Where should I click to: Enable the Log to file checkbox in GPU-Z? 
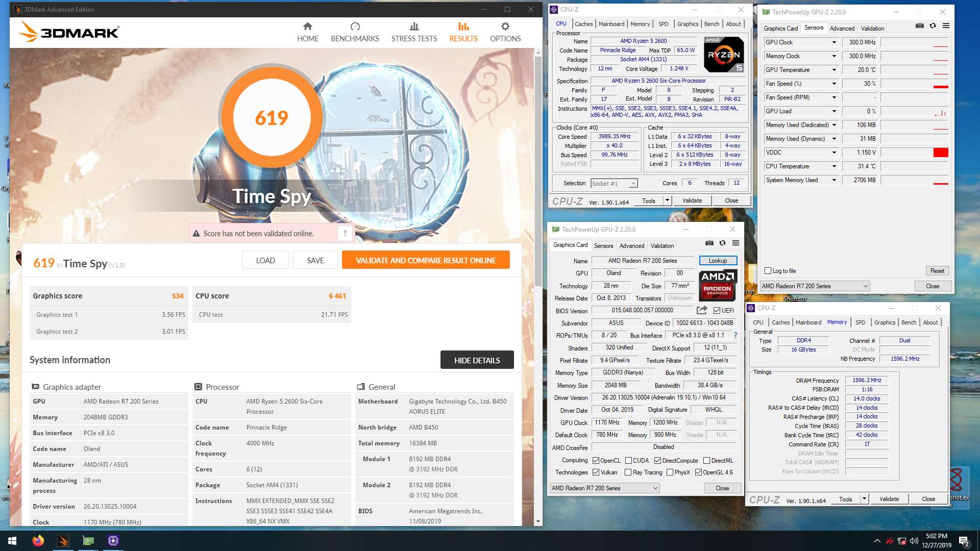point(768,271)
